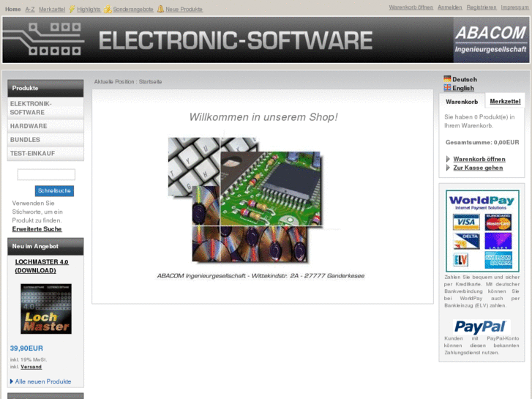Screen dimensions: 532x399
Task: Open the Anmelden login link
Action: [x=449, y=7]
